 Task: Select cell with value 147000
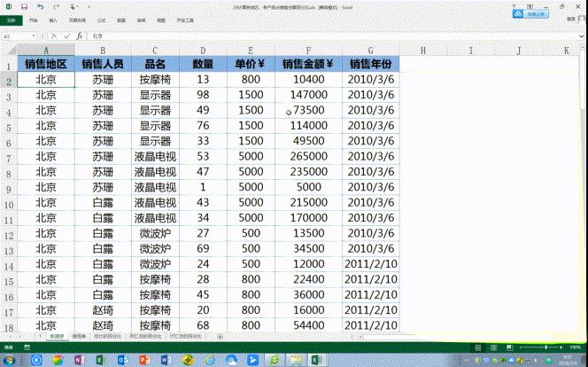point(308,95)
